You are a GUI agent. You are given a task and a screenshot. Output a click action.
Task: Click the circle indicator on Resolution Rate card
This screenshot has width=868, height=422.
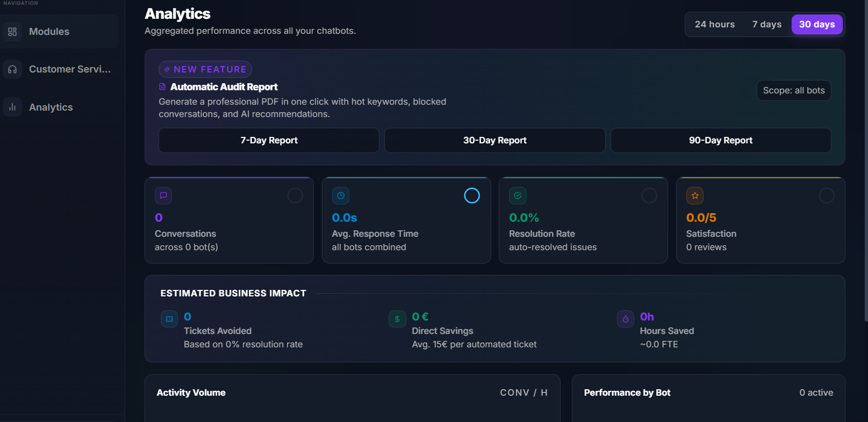pyautogui.click(x=649, y=195)
